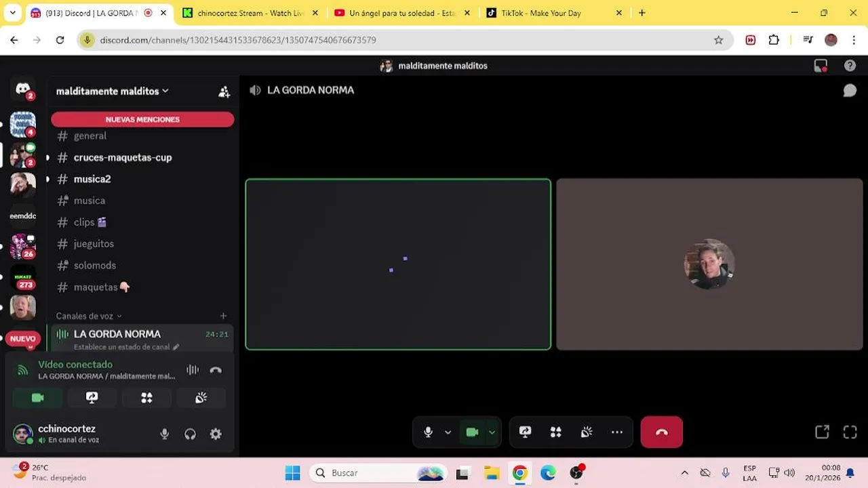Open Windows Start menu

[x=292, y=472]
